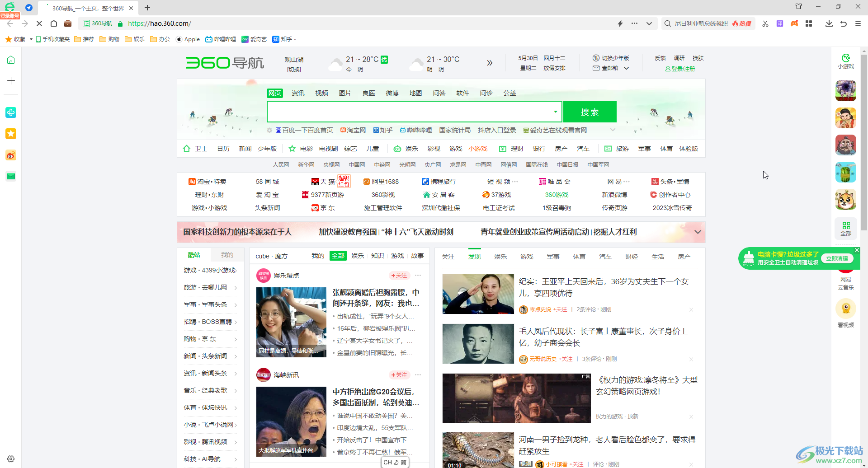Switch feed to 军事 tab
The image size is (868, 468).
tap(553, 257)
